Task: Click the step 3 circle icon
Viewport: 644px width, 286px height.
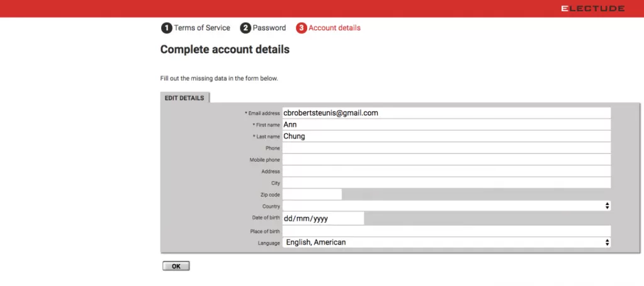Action: click(302, 28)
